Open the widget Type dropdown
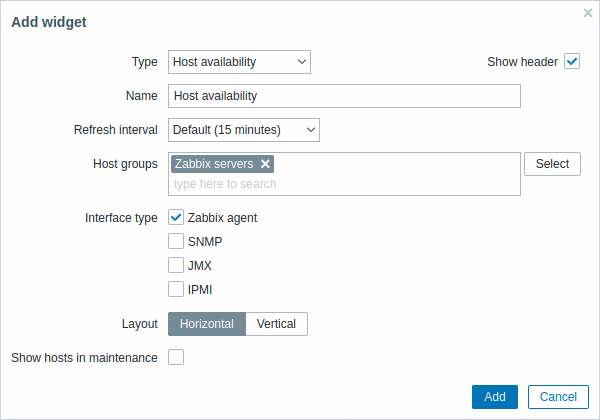The width and height of the screenshot is (600, 420). pyautogui.click(x=239, y=62)
